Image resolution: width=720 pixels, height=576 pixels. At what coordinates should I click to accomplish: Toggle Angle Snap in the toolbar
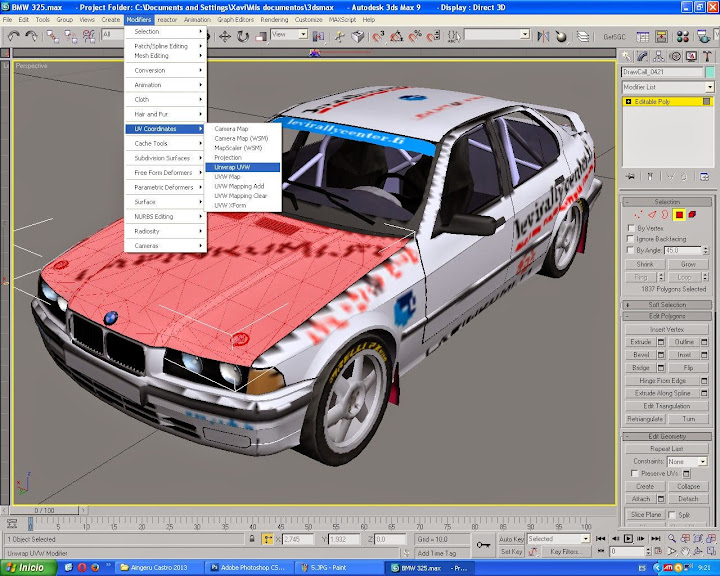click(396, 36)
